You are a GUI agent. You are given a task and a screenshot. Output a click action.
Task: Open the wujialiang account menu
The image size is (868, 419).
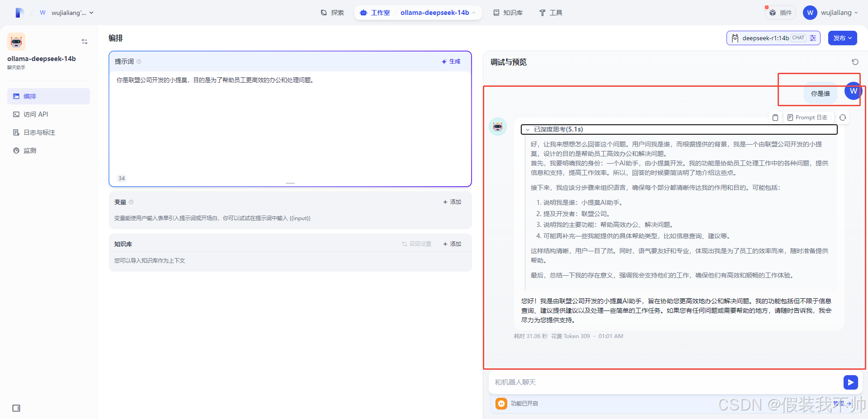pyautogui.click(x=831, y=13)
